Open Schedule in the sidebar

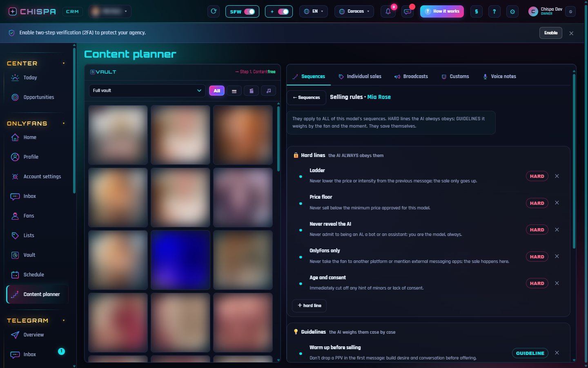tap(37, 275)
